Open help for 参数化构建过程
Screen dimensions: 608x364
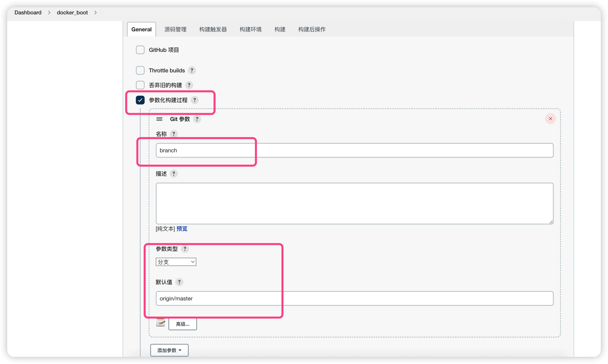[195, 100]
